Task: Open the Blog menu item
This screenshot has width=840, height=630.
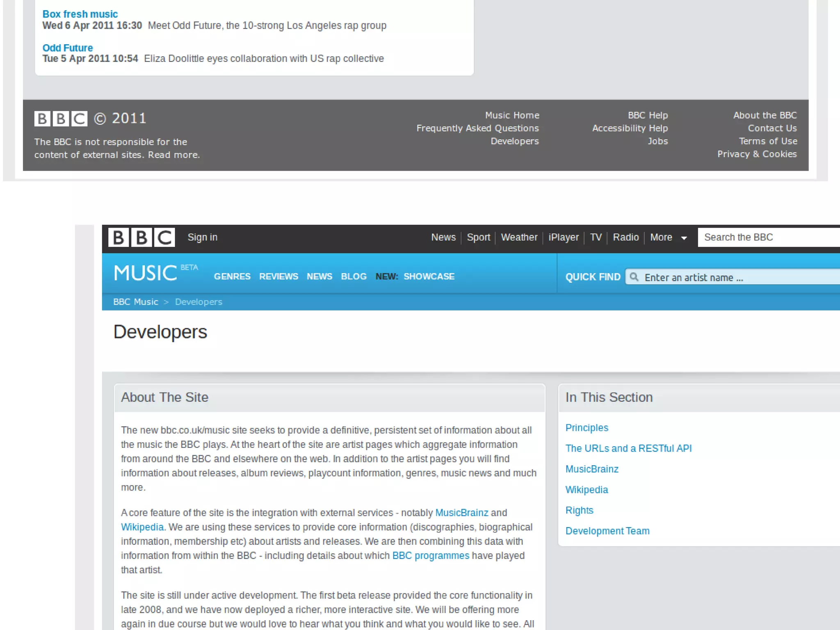Action: coord(354,276)
